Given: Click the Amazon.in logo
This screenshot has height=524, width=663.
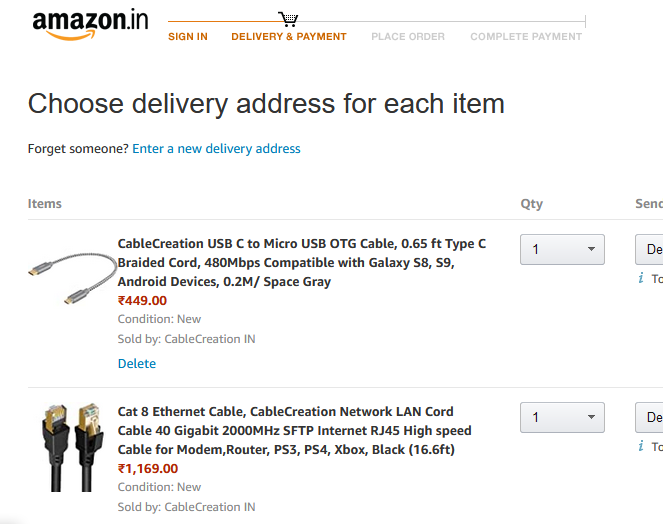Looking at the screenshot, I should (x=90, y=25).
